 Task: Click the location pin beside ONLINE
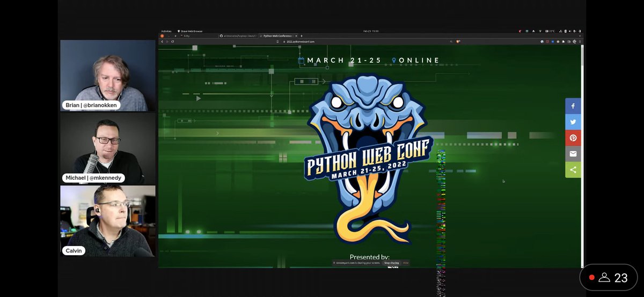pos(394,61)
